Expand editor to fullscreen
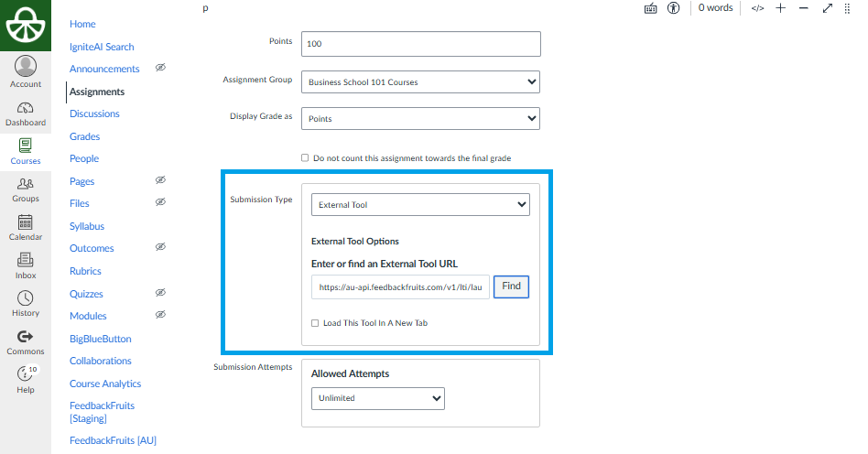 [x=828, y=8]
